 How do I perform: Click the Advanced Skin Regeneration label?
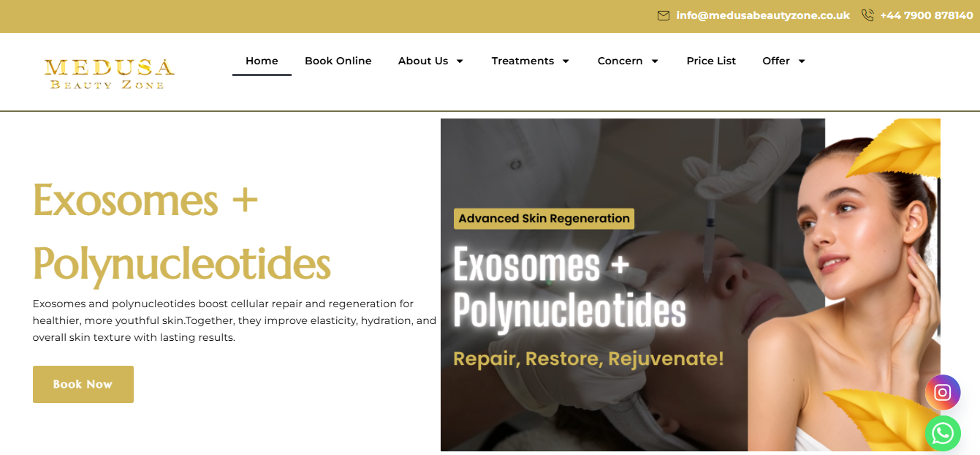pyautogui.click(x=544, y=219)
